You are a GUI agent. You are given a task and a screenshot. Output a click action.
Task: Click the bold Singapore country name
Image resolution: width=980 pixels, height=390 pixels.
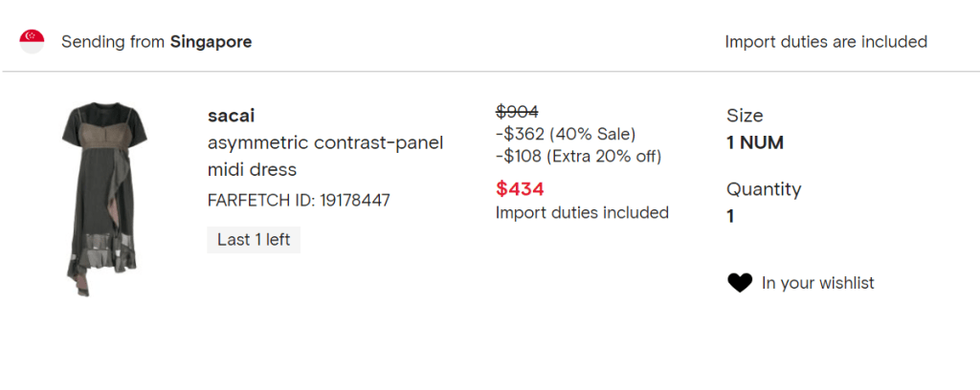211,42
